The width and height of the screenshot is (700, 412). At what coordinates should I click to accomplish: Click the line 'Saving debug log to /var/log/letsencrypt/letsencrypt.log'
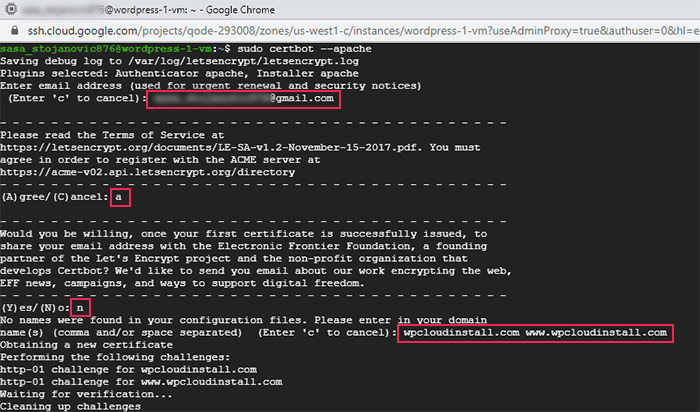pyautogui.click(x=179, y=61)
